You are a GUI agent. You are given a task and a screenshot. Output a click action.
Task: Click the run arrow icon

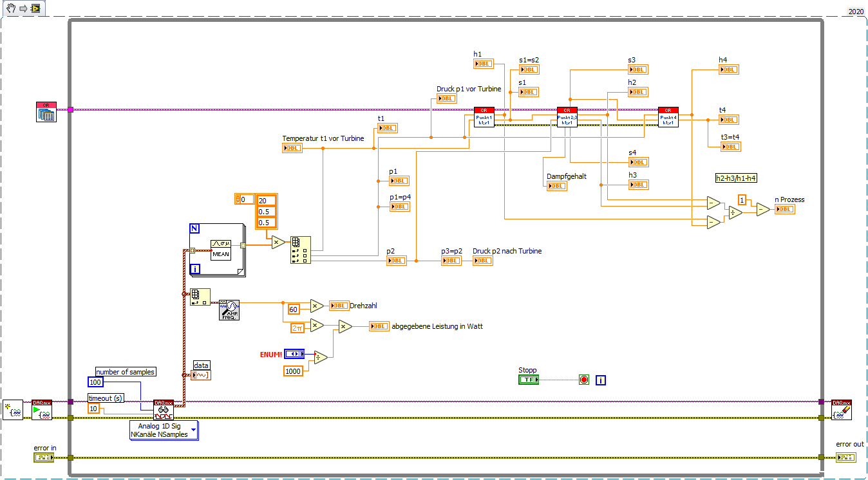[x=23, y=8]
